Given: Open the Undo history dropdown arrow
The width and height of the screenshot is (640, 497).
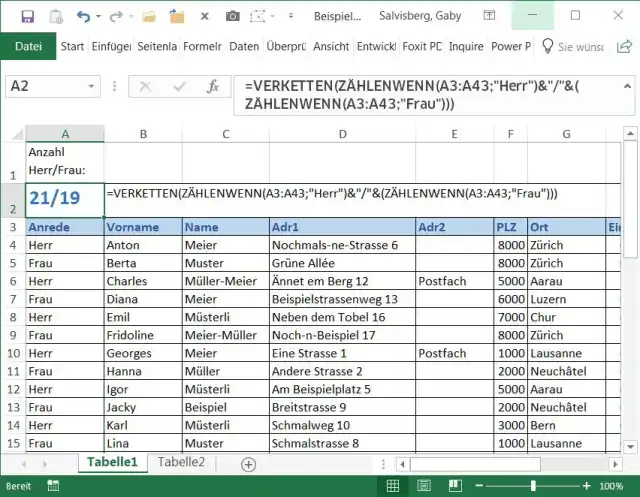Looking at the screenshot, I should 99,17.
